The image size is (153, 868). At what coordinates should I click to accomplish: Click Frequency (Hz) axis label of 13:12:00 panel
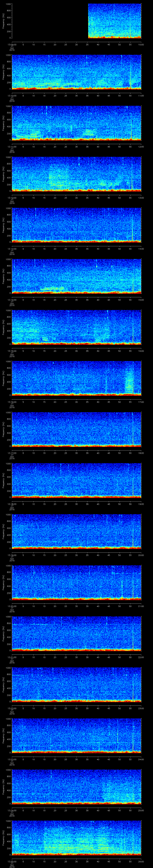(3, 174)
